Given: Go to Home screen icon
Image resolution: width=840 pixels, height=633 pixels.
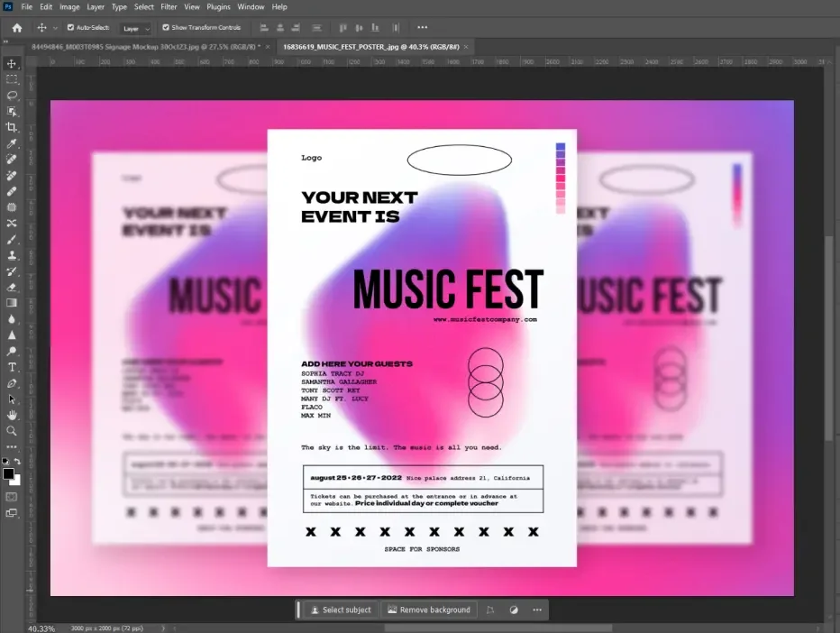Looking at the screenshot, I should tap(16, 28).
